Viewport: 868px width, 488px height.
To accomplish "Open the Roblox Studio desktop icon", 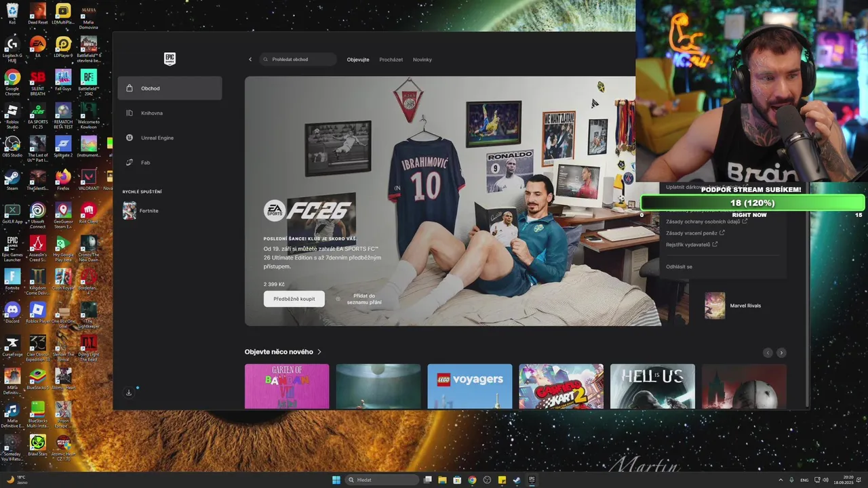I will [x=12, y=116].
